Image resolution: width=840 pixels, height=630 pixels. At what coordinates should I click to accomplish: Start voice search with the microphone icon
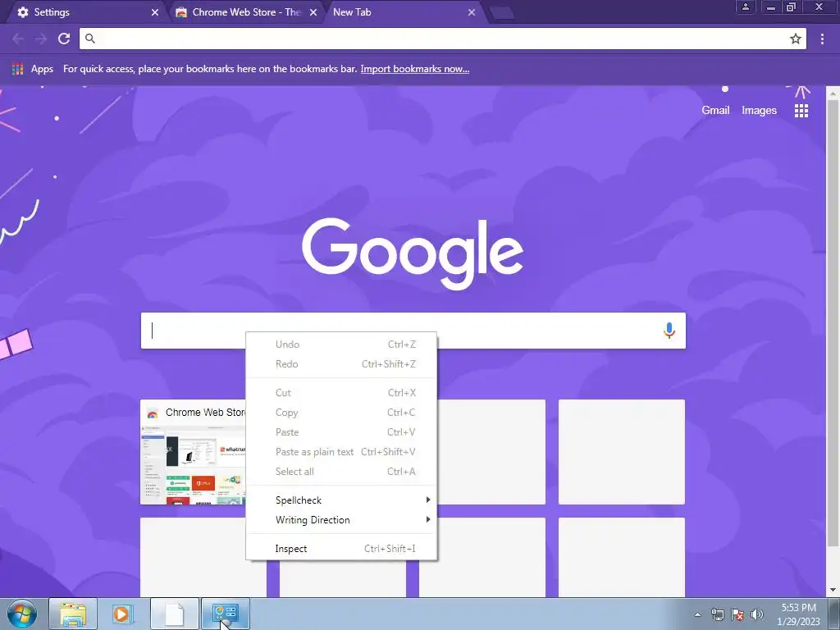(669, 331)
